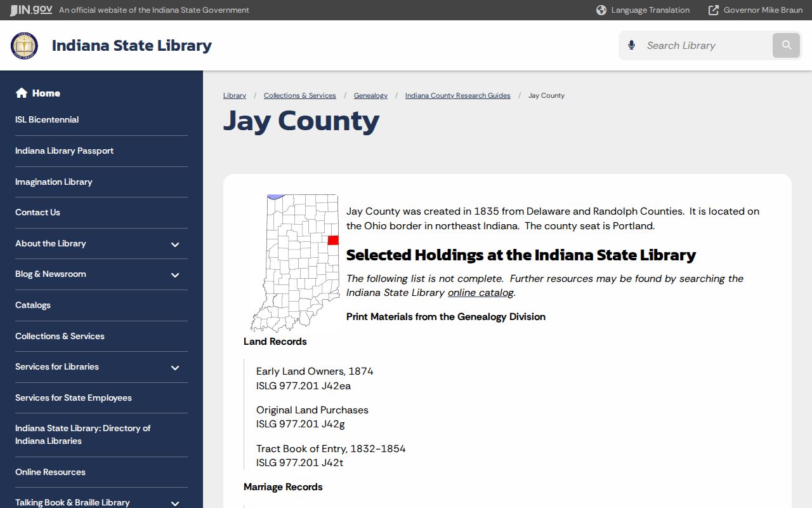Click the Home house icon in sidebar
812x508 pixels.
click(x=22, y=93)
